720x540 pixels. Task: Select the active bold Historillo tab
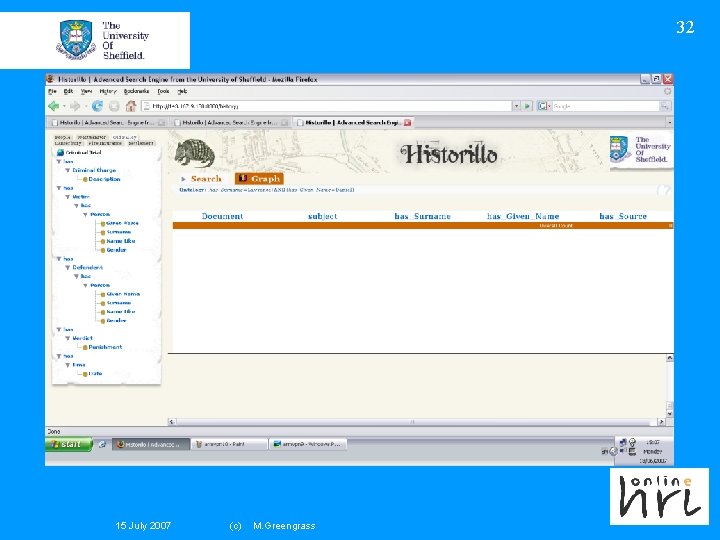(x=354, y=123)
